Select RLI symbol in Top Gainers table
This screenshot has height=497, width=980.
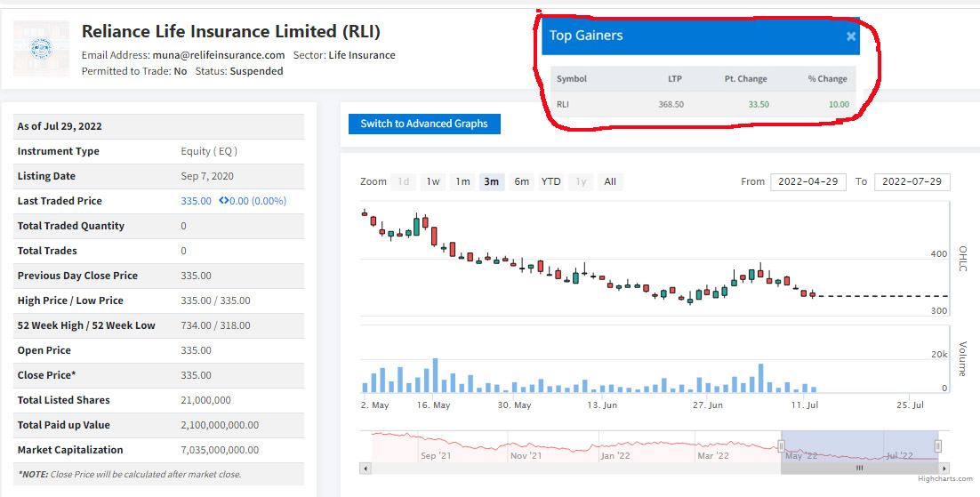pyautogui.click(x=563, y=104)
